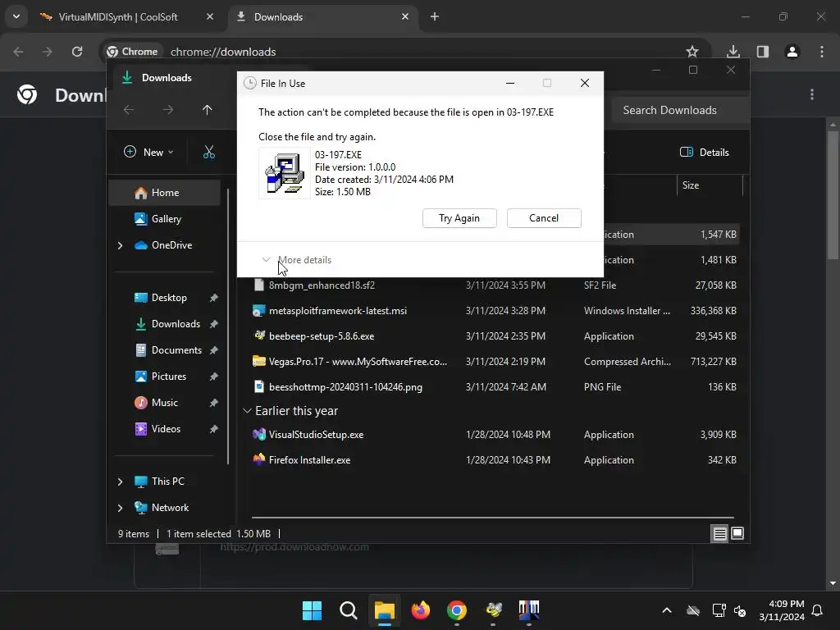Toggle the Details pane button
The image size is (840, 630).
pos(704,152)
